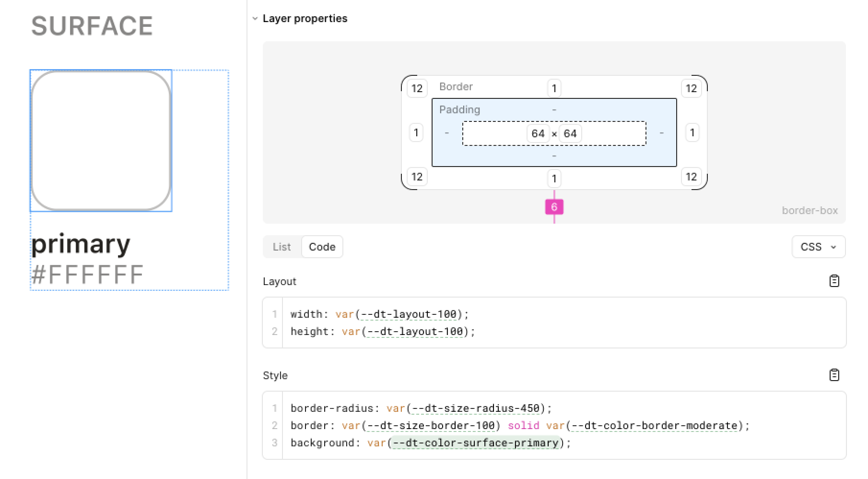Switch to the List view tab
Image resolution: width=868 pixels, height=479 pixels.
click(x=282, y=247)
